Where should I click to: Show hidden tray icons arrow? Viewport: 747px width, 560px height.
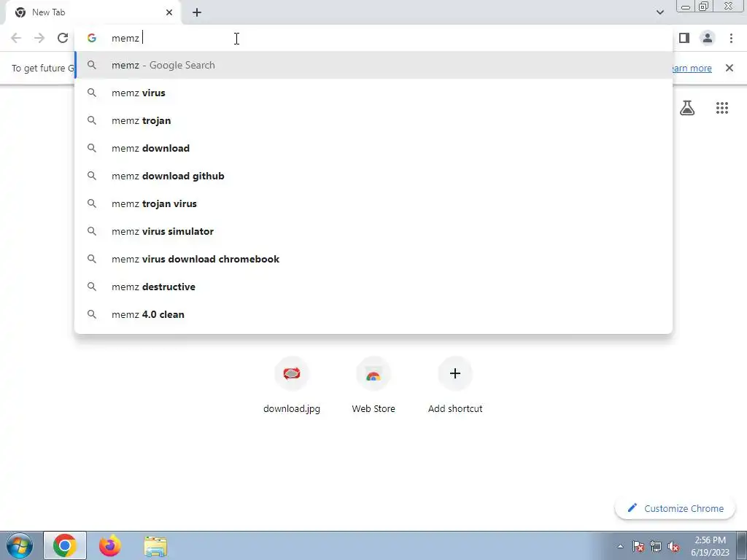620,546
